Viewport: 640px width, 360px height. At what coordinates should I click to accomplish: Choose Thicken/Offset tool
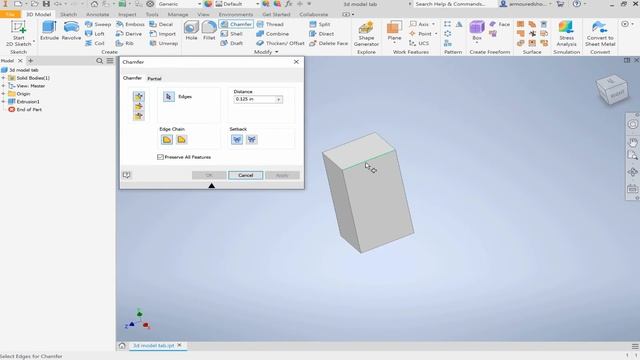click(280, 43)
